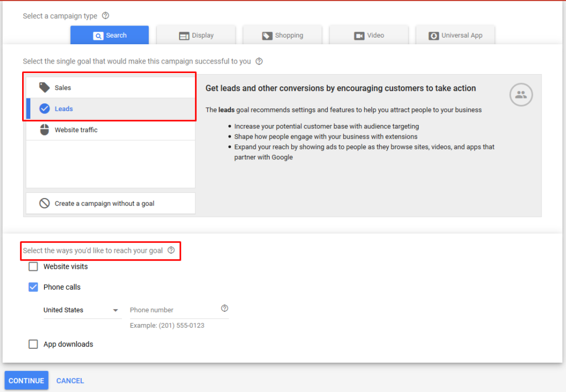Choose Website traffic as the goal
This screenshot has width=566, height=392.
pos(111,129)
